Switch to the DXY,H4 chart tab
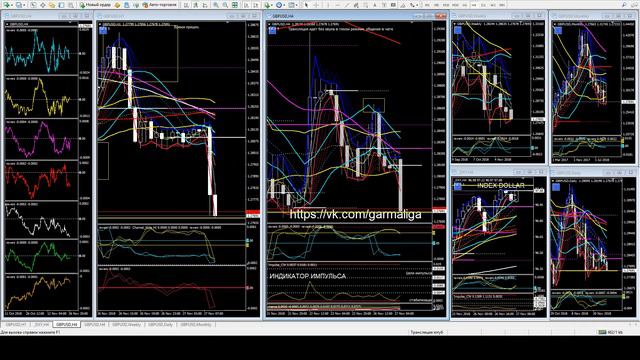640x360 pixels. click(41, 324)
